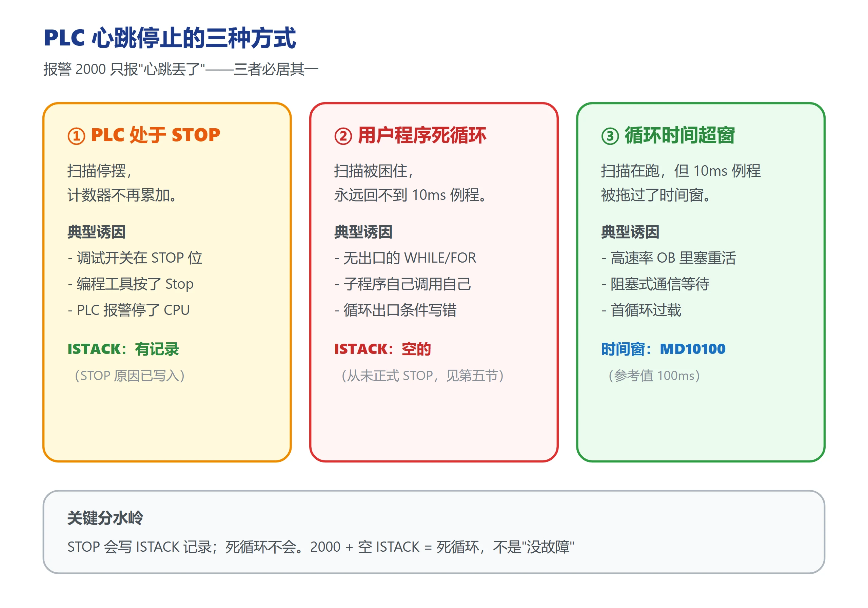Click the title 'PLC 心跳停止的三种方式'
This screenshot has height=608, width=868.
[x=170, y=38]
